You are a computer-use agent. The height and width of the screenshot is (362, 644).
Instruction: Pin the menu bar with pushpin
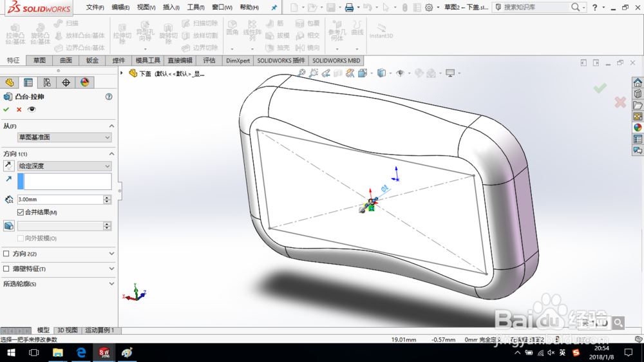point(274,7)
